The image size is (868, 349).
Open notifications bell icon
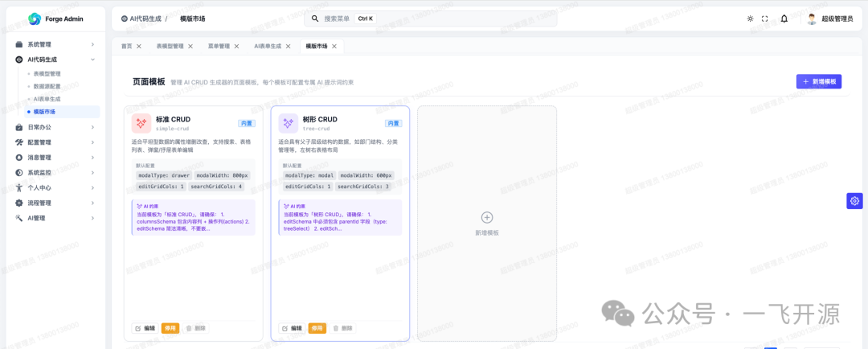click(x=784, y=18)
